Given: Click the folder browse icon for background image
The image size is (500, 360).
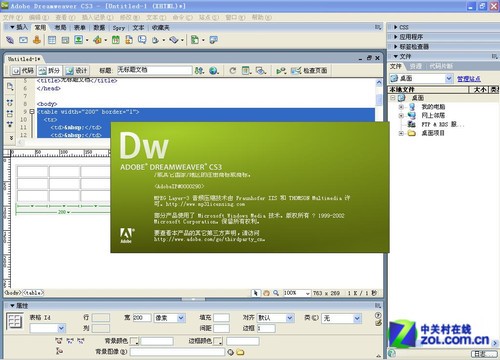Looking at the screenshot, I should coord(240,352).
